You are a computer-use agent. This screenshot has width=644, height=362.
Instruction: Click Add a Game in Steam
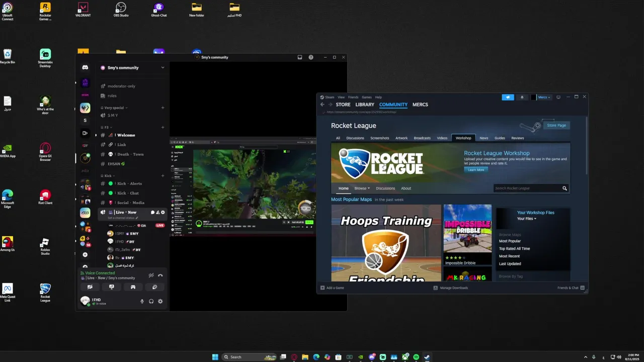coord(332,288)
